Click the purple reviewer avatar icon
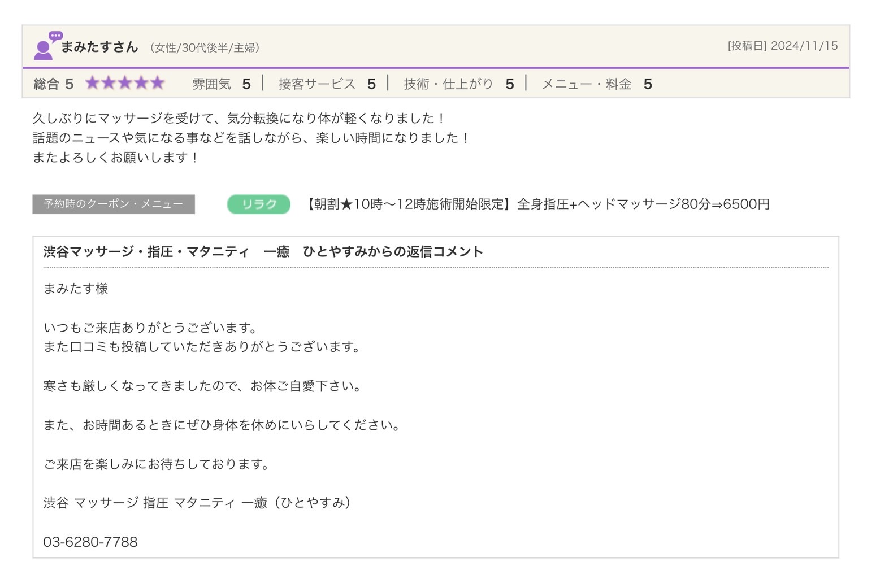This screenshot has width=889, height=588. 47,46
